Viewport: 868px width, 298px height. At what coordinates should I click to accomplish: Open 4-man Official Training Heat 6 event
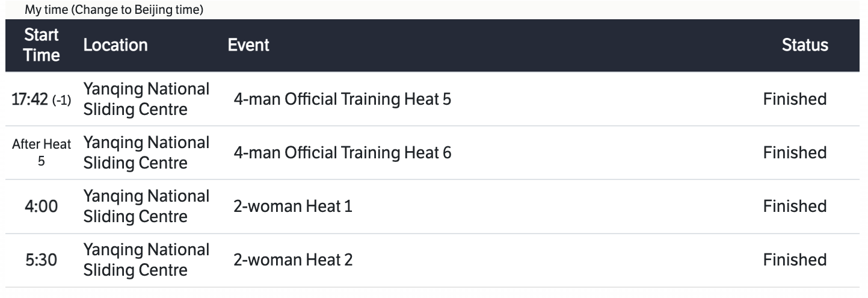click(342, 153)
